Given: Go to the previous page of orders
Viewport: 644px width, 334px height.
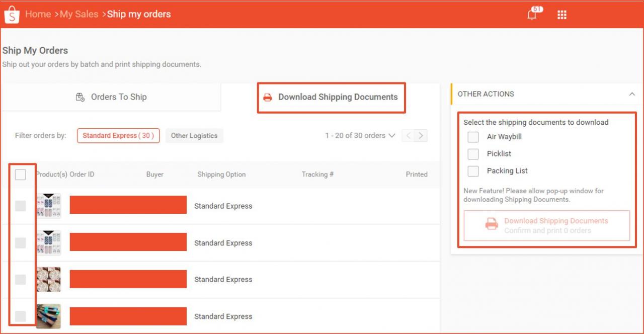Looking at the screenshot, I should [x=408, y=135].
